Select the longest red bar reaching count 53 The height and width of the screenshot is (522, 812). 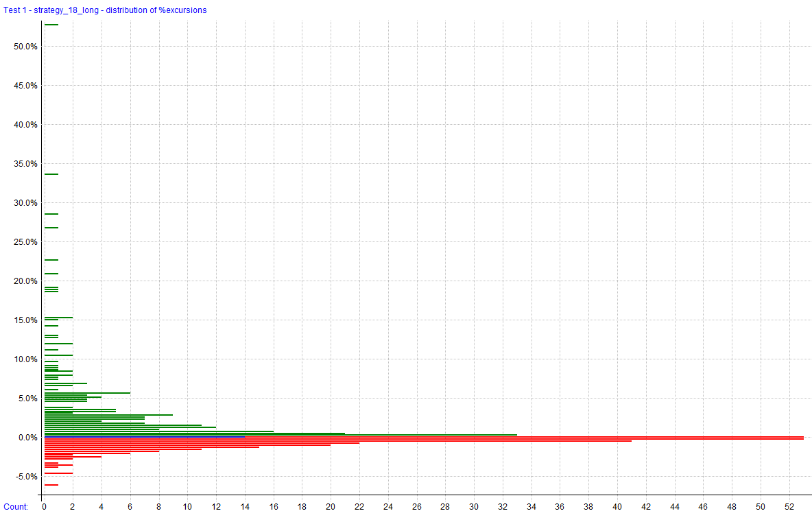coord(424,438)
